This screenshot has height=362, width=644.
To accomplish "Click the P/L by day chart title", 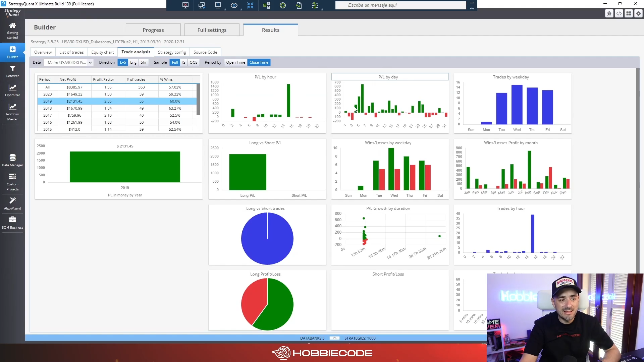I will coord(388,77).
